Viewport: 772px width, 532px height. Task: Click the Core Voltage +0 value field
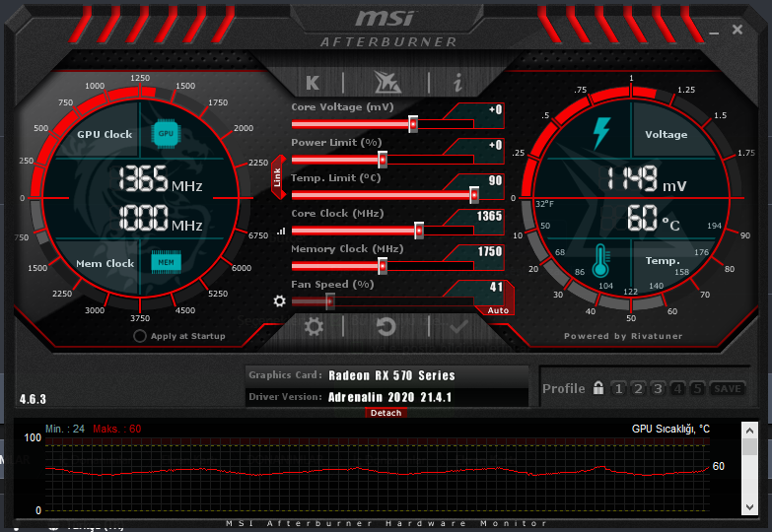tap(494, 109)
